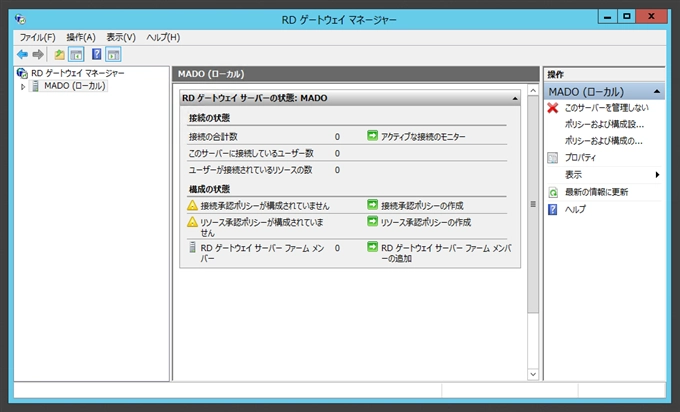Click the Help question mark toolbar icon
The width and height of the screenshot is (680, 412).
click(97, 54)
